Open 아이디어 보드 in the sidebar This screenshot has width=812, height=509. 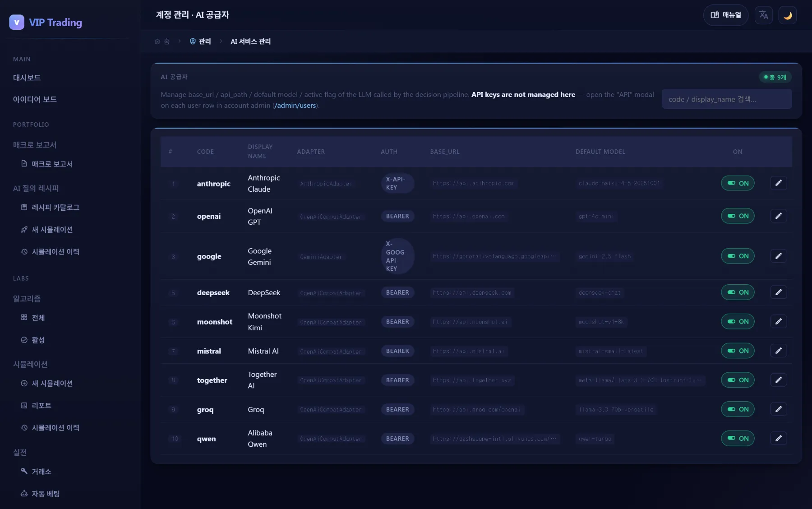point(35,99)
